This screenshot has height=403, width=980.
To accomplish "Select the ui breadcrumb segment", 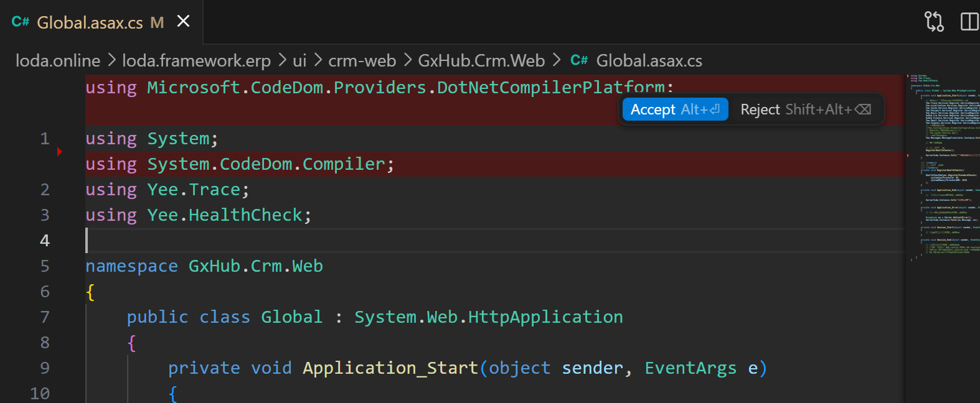I will point(299,60).
